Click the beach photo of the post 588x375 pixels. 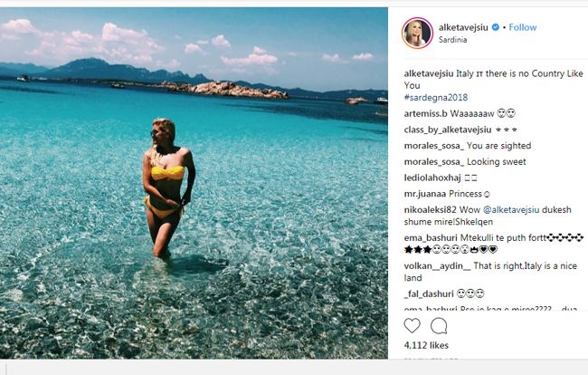point(194,183)
